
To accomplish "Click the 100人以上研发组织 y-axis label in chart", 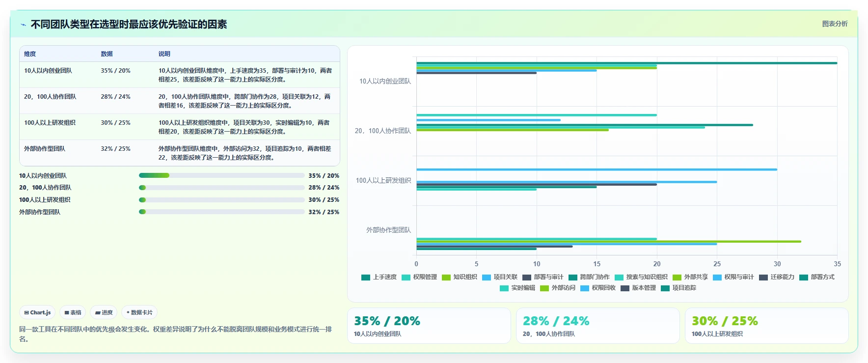I will point(383,180).
